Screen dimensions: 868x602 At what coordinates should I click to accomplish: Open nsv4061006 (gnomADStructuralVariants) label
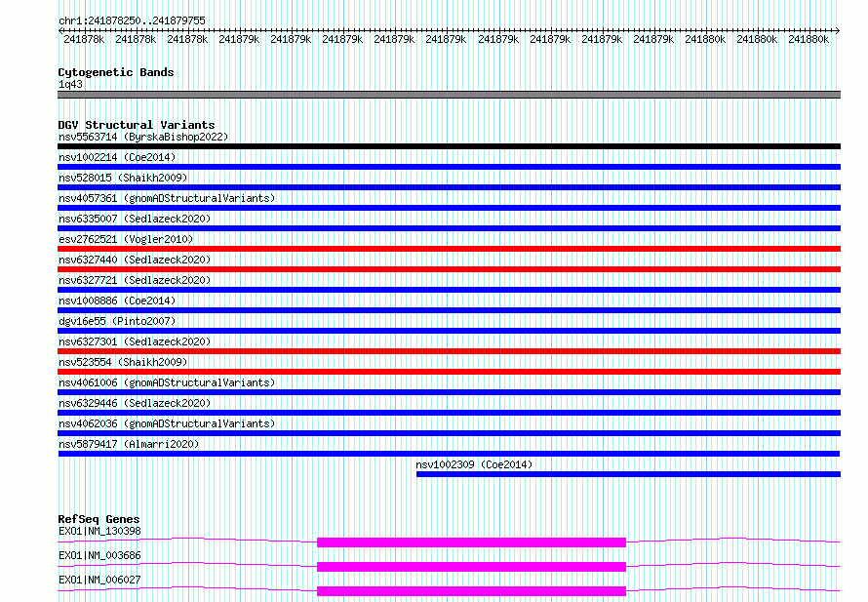(x=167, y=382)
